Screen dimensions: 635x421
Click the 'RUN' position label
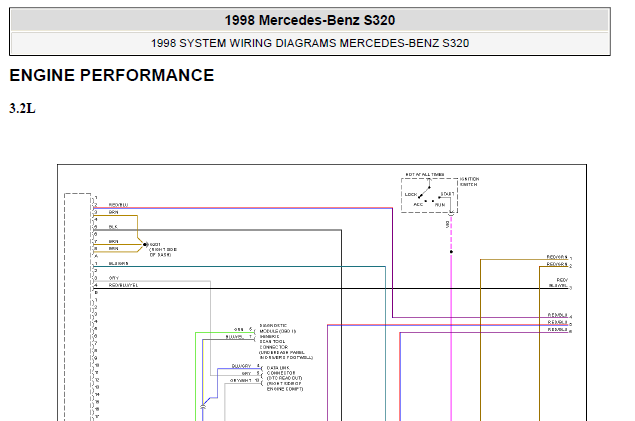440,205
